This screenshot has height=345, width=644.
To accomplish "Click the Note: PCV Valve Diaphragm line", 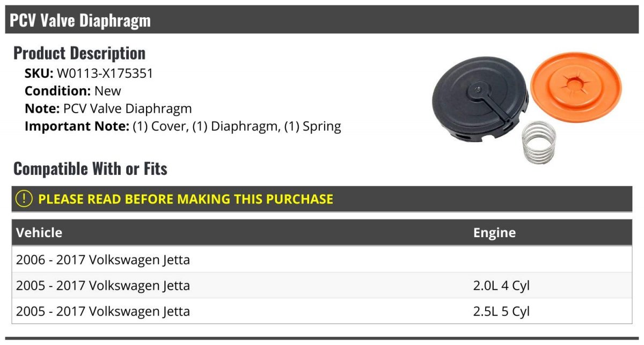I will pyautogui.click(x=108, y=109).
